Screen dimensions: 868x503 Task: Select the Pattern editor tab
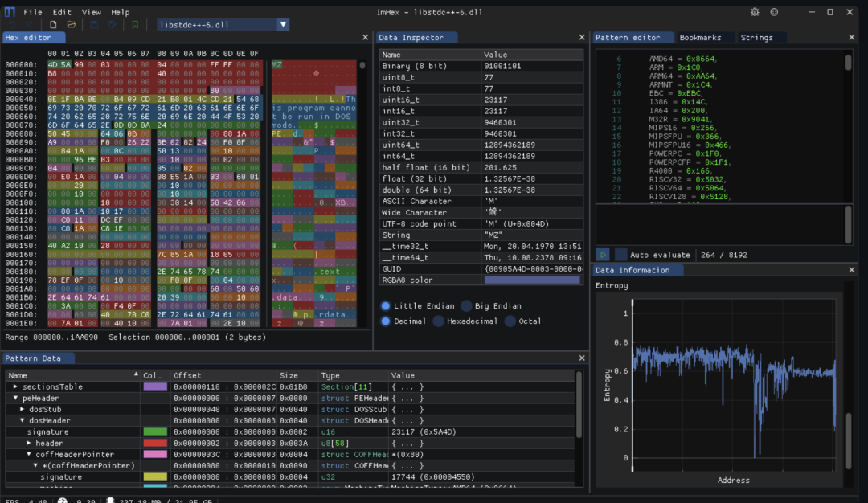[633, 37]
